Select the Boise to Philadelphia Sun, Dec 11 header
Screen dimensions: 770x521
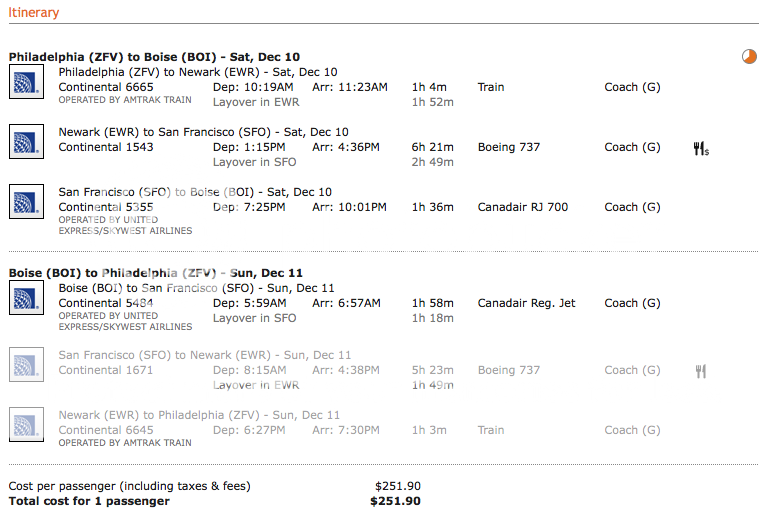click(x=156, y=273)
